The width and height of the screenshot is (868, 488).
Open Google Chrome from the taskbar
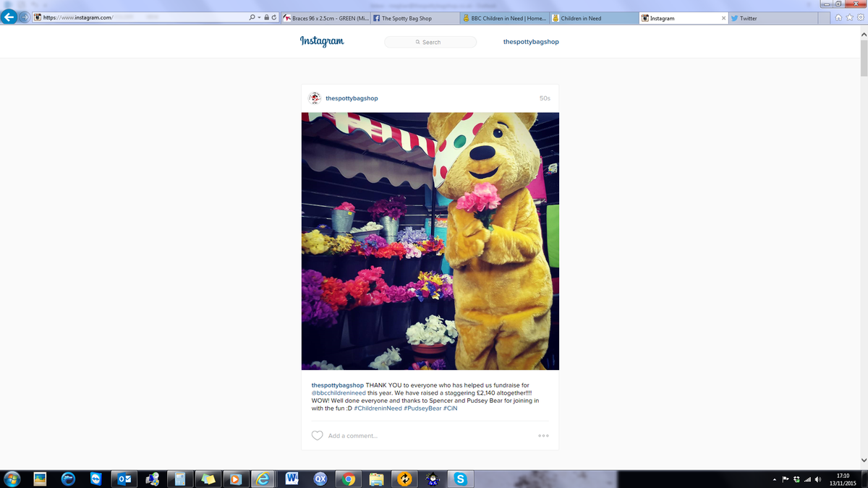tap(348, 479)
